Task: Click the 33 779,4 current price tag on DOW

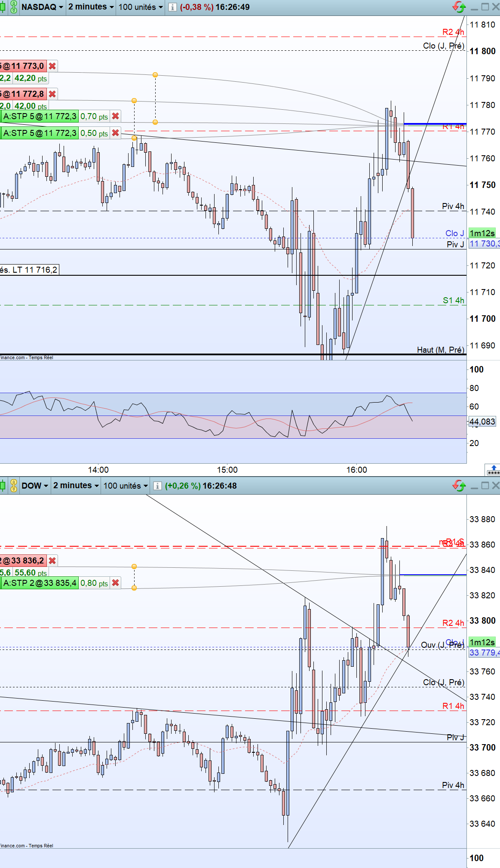Action: coord(484,653)
